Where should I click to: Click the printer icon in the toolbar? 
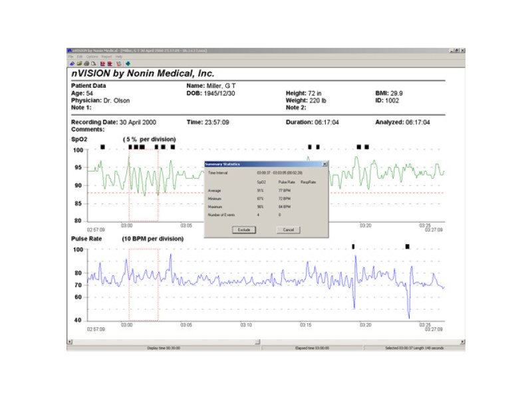point(86,63)
